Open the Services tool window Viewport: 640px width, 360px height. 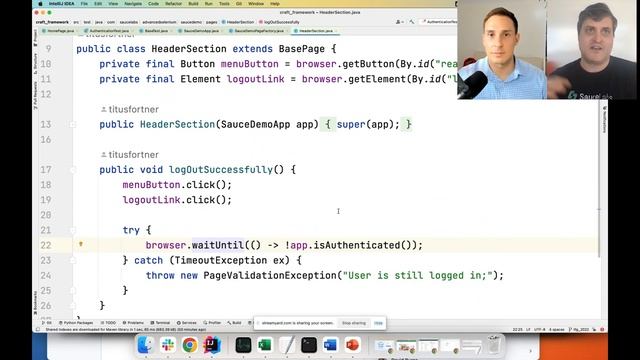coord(187,323)
